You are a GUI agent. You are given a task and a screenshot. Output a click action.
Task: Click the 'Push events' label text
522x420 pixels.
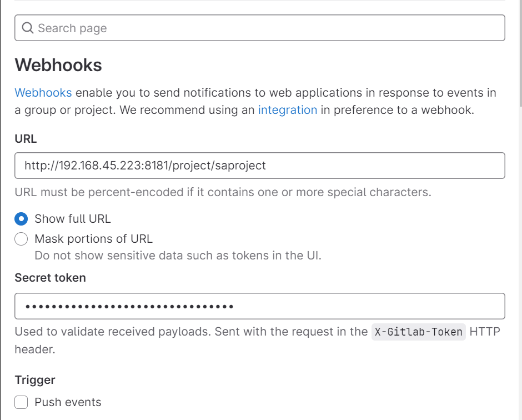pyautogui.click(x=68, y=402)
